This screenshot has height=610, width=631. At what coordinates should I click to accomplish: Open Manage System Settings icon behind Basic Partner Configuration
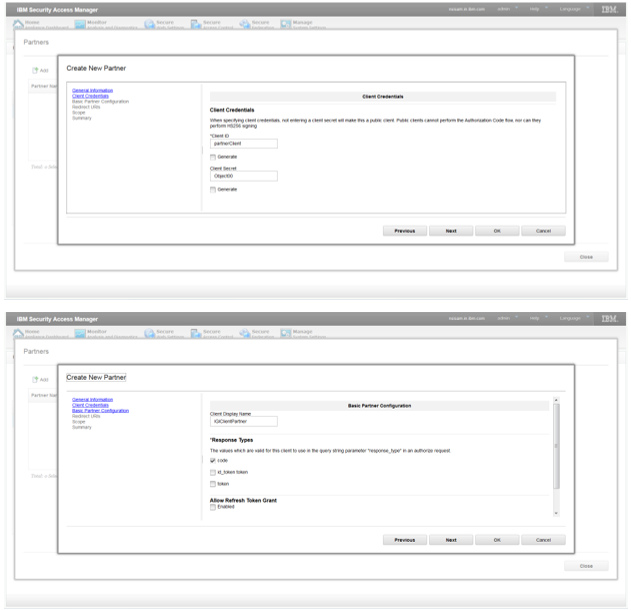[x=286, y=334]
